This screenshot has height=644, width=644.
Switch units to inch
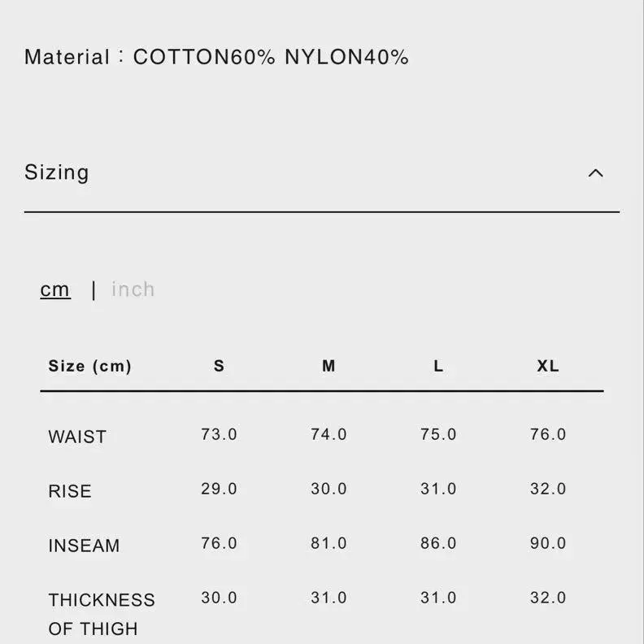point(133,289)
